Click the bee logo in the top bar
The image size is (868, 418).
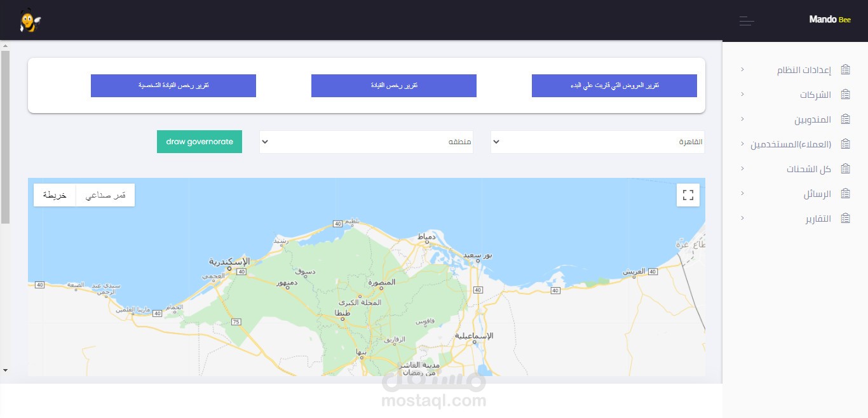(29, 20)
